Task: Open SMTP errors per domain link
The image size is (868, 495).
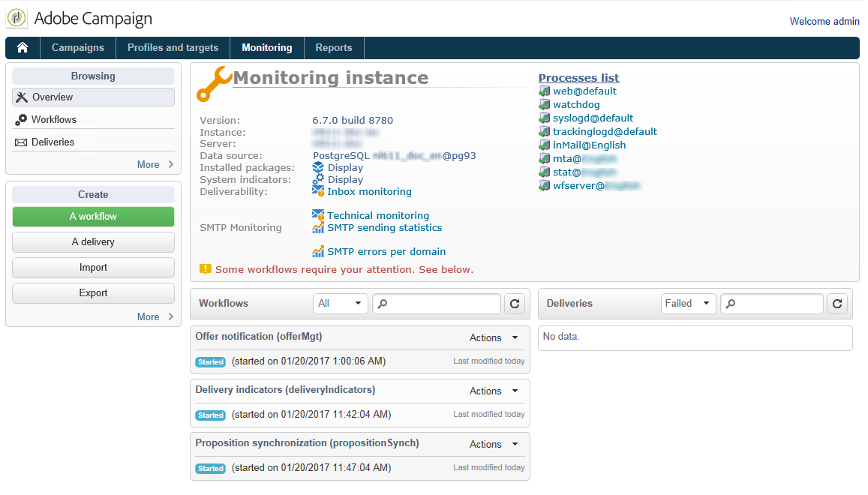Action: point(386,251)
